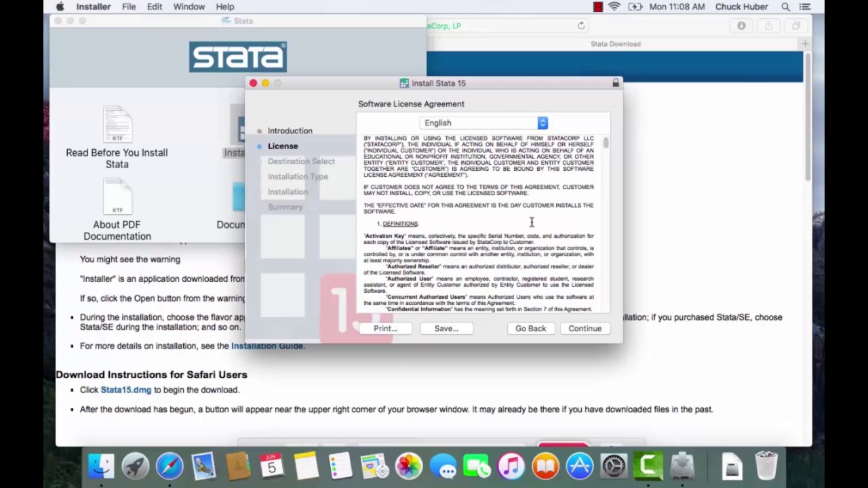This screenshot has height=488, width=868.
Task: Click Stata Download tab in Safari
Action: 615,44
